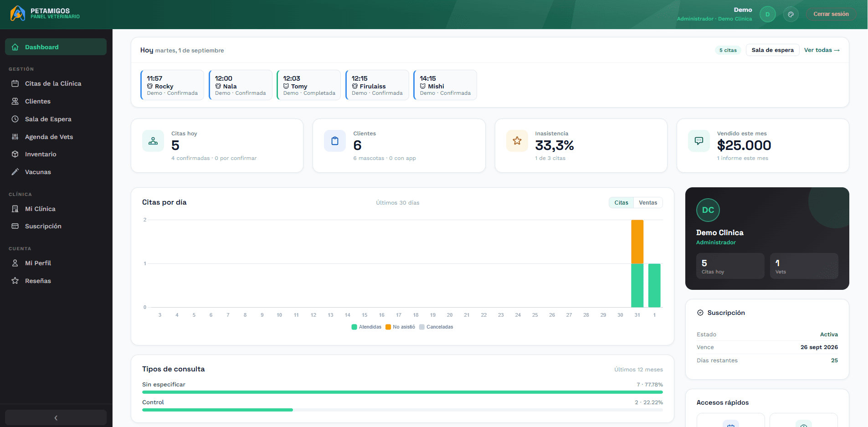The width and height of the screenshot is (868, 427).
Task: Click the Citas de la Clínica calendar icon
Action: [15, 83]
